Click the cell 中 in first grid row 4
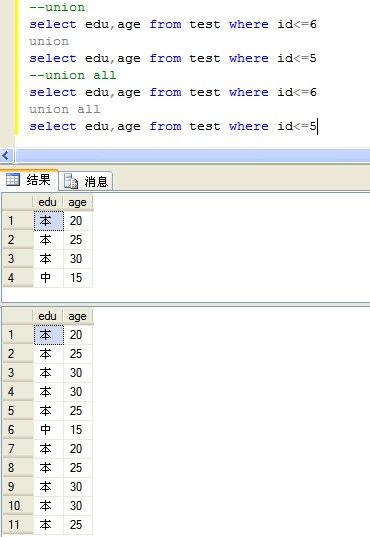The height and width of the screenshot is (537, 370). pos(48,277)
